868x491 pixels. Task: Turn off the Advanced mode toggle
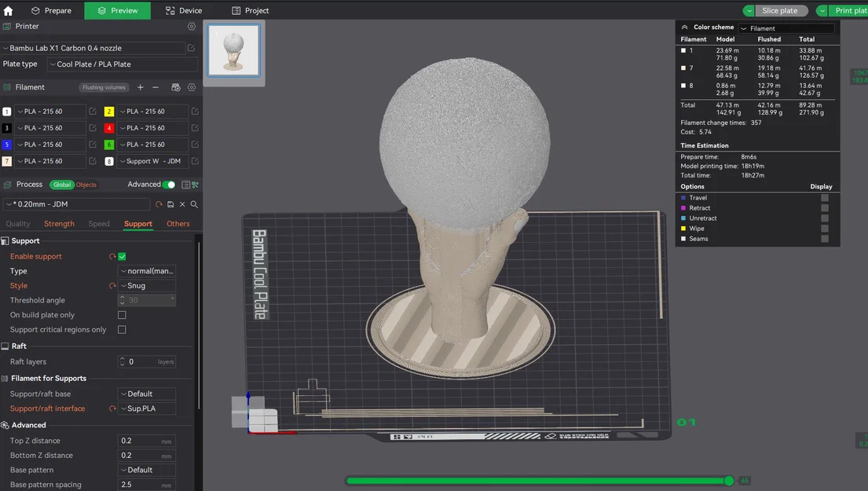pos(168,185)
